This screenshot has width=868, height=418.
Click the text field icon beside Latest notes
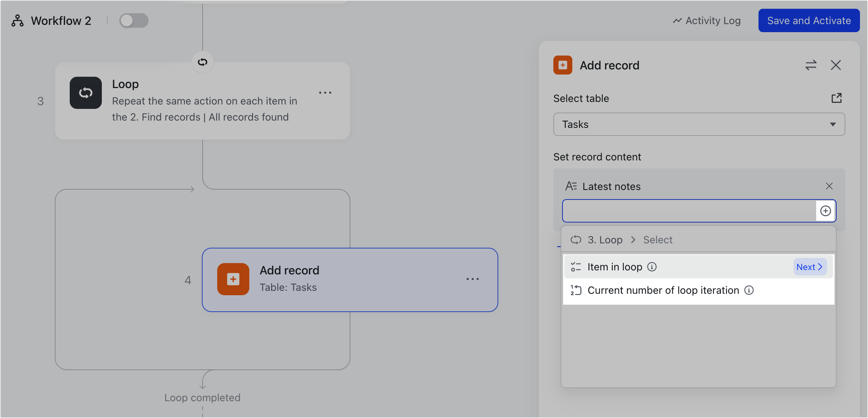click(571, 186)
